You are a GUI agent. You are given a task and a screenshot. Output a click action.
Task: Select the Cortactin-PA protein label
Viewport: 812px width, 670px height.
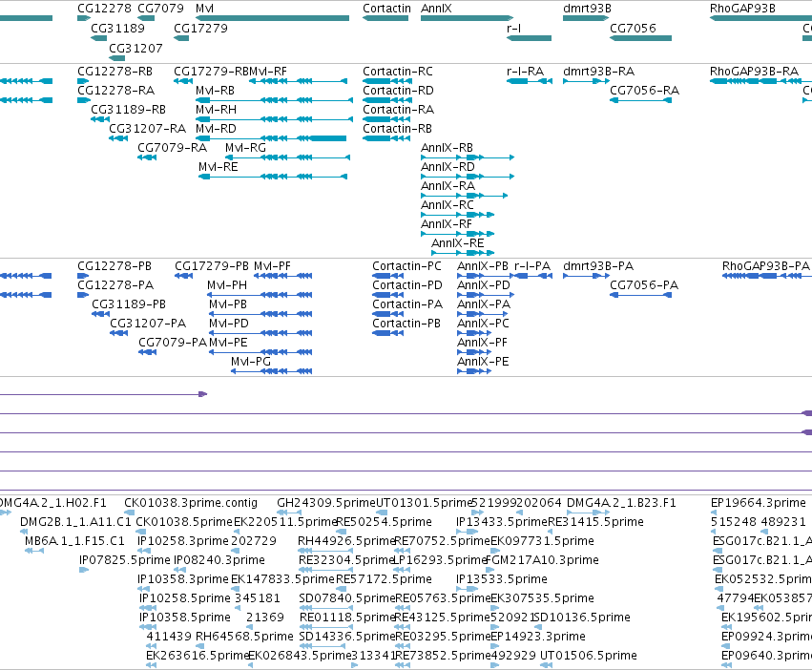(407, 304)
